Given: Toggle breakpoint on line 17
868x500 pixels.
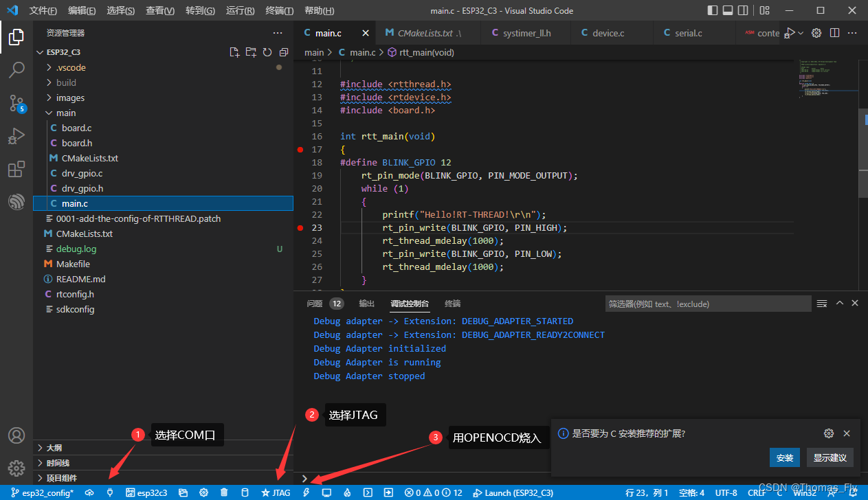Looking at the screenshot, I should point(300,149).
